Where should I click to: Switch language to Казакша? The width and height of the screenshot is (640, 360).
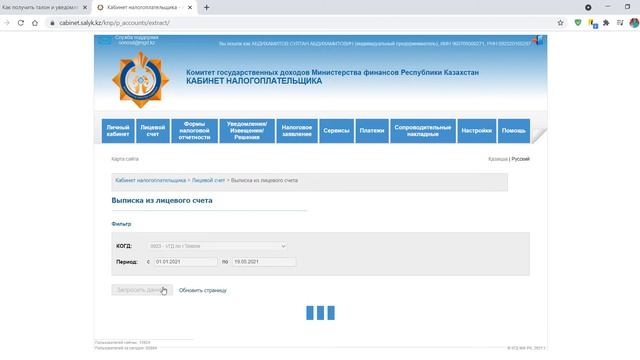[498, 159]
